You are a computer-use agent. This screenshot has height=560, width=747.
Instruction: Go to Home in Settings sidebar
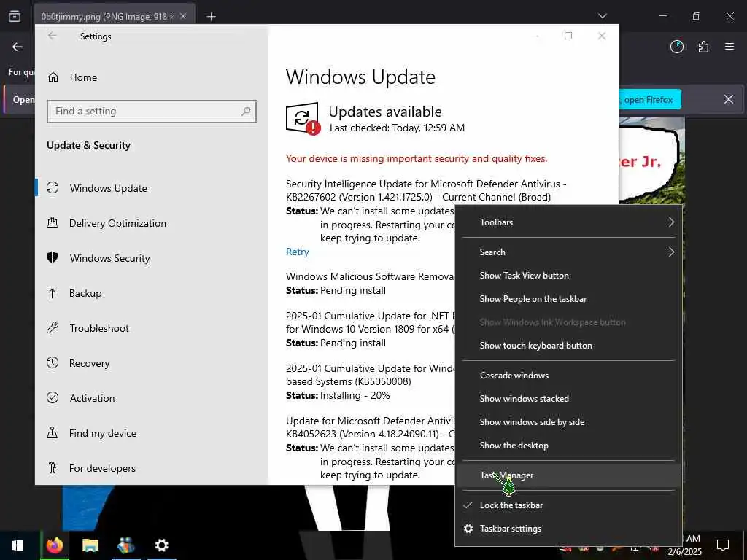pyautogui.click(x=152, y=77)
